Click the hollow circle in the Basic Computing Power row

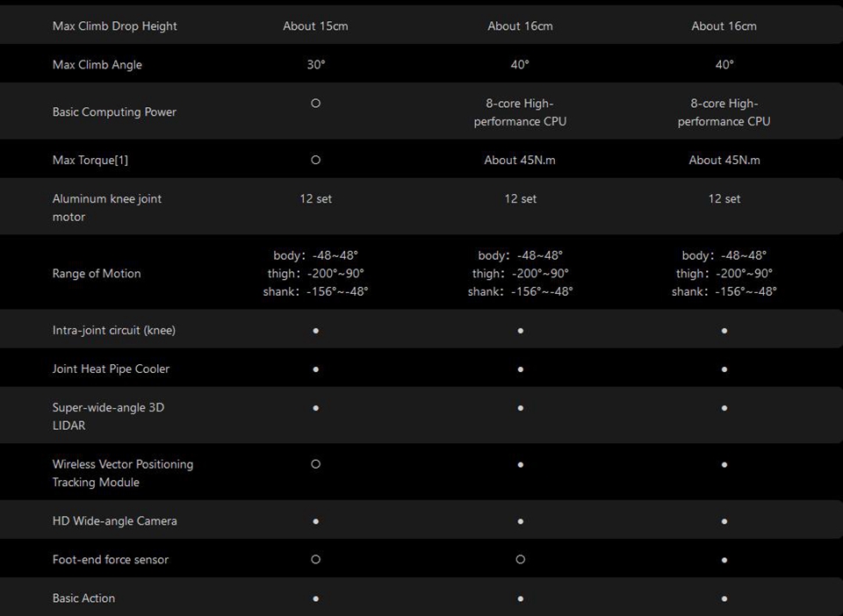316,104
